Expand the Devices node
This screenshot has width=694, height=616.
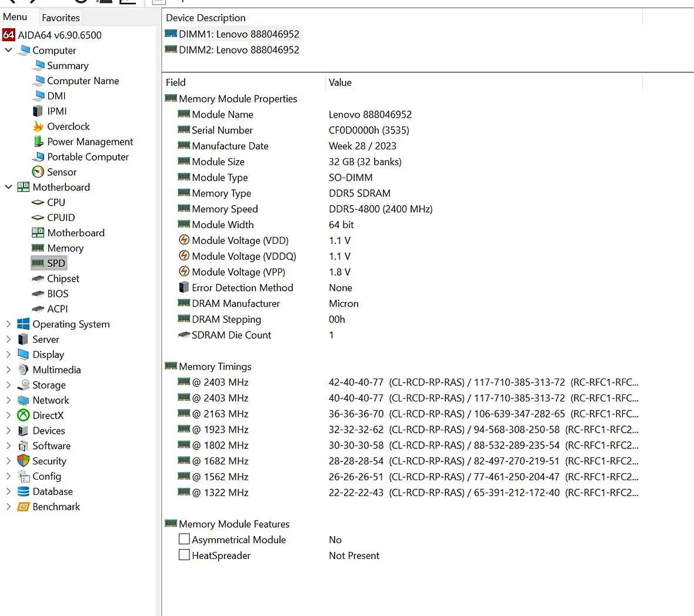8,430
